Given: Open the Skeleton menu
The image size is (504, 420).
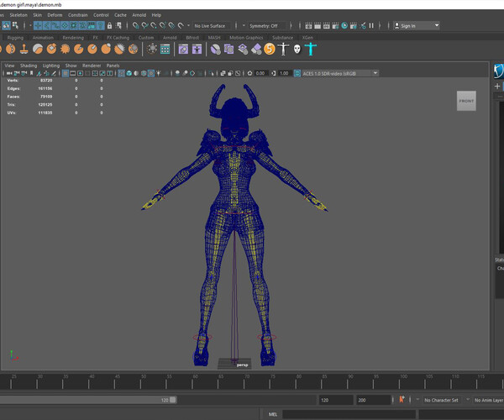Looking at the screenshot, I should (x=18, y=15).
